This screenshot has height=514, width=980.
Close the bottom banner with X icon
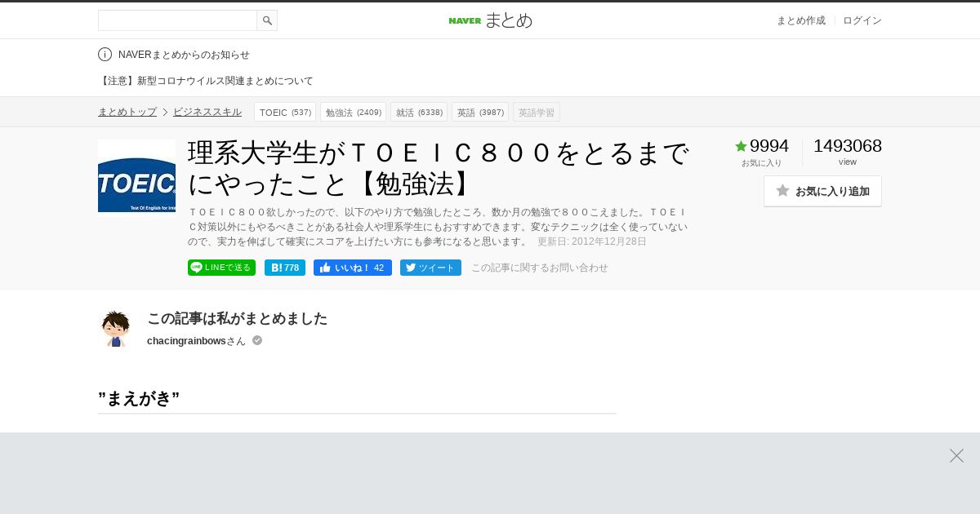956,455
